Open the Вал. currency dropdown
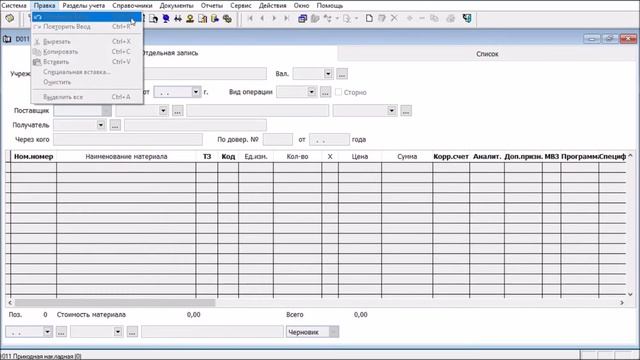 (328, 74)
